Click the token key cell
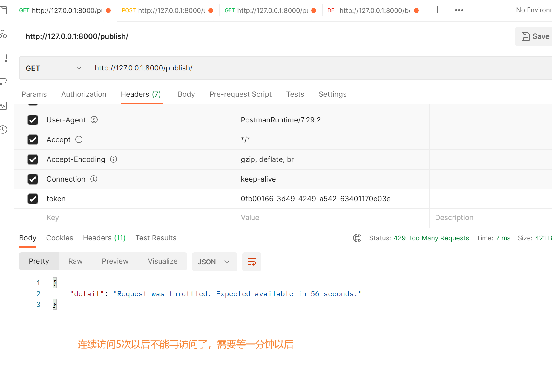 click(x=138, y=199)
